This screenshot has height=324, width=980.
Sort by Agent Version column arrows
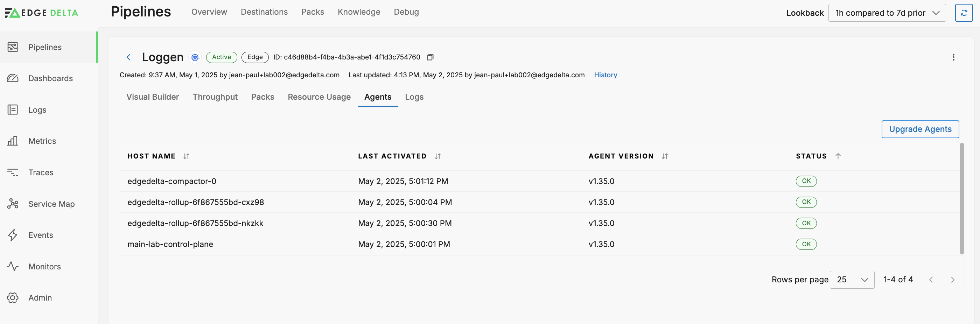(665, 156)
